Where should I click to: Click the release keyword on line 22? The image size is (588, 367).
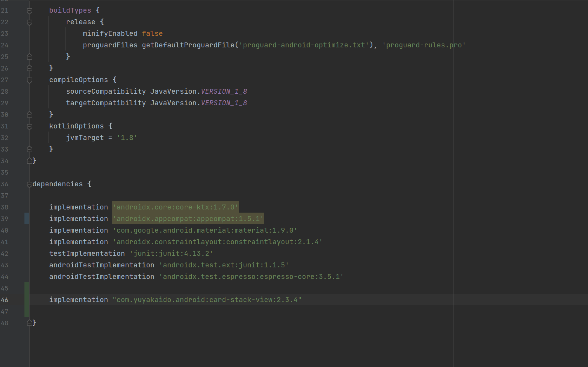pos(81,22)
